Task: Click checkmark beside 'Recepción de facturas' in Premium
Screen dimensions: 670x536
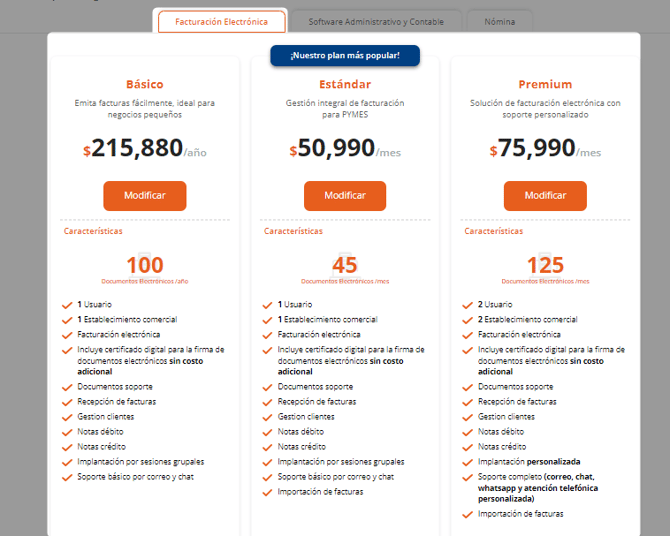Action: tap(467, 403)
